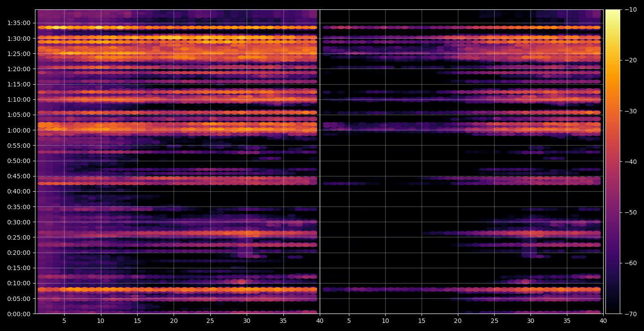Screen dimensions: 644x331
Task: Click the 0:50:00 y-axis tick label
Action: tap(20, 161)
